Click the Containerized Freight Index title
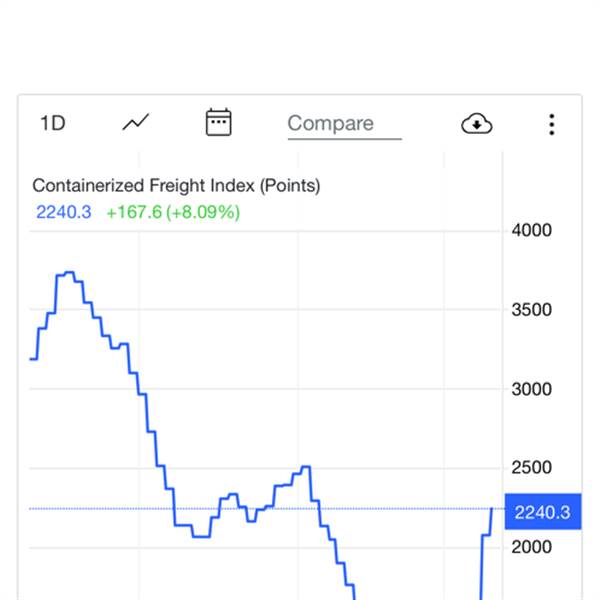600x600 pixels. pyautogui.click(x=176, y=186)
